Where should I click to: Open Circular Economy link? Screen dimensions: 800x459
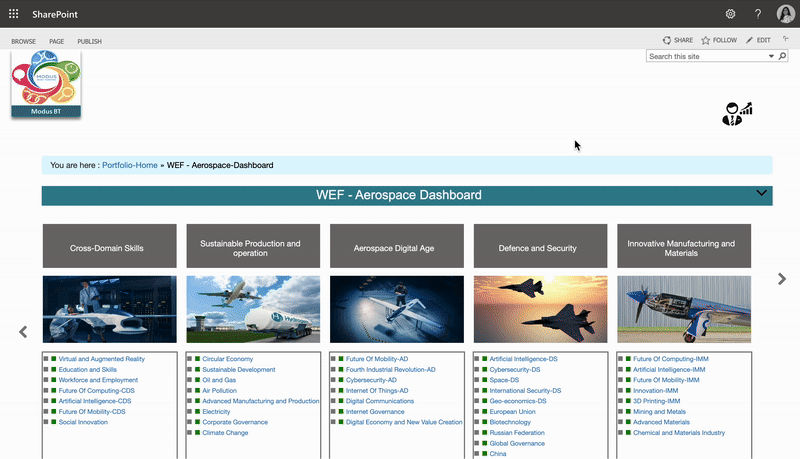point(228,359)
